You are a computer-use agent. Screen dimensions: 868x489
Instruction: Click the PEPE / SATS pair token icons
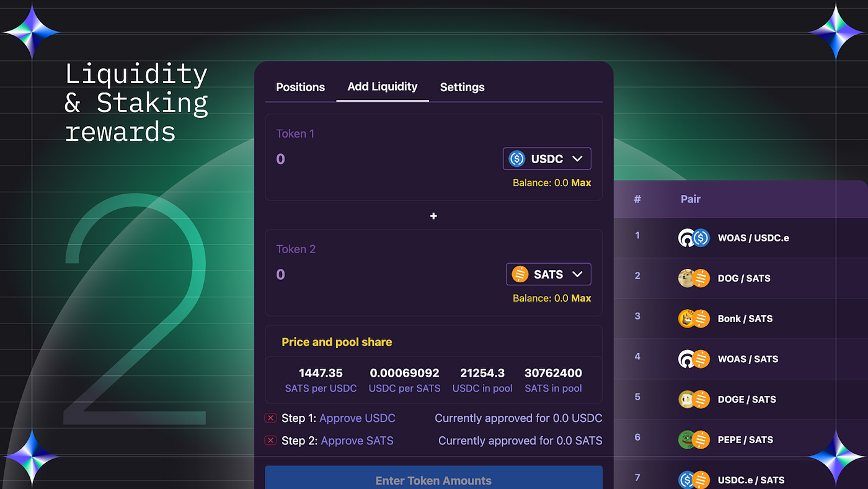(x=694, y=439)
